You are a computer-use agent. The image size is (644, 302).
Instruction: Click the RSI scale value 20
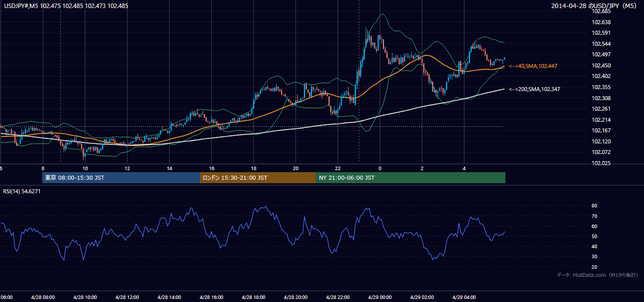(x=594, y=267)
